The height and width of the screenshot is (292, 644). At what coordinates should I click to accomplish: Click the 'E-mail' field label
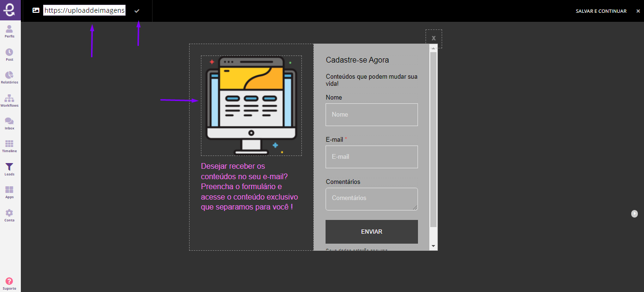(335, 139)
